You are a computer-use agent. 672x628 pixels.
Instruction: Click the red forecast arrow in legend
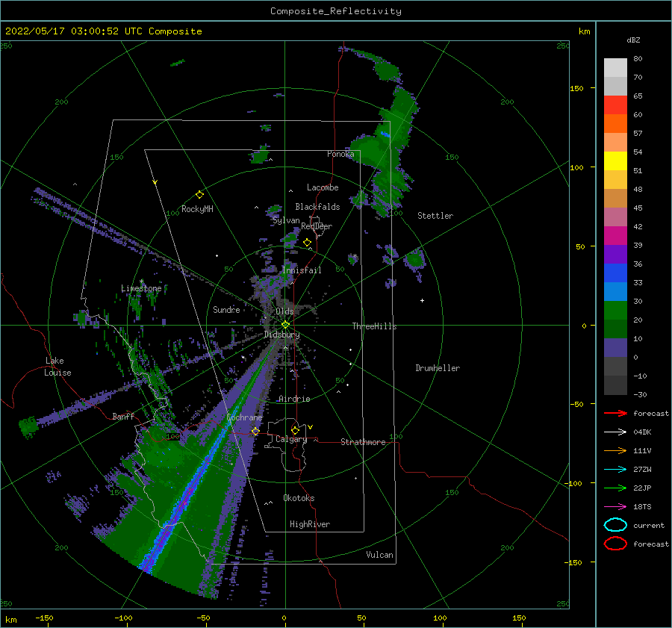tap(615, 413)
